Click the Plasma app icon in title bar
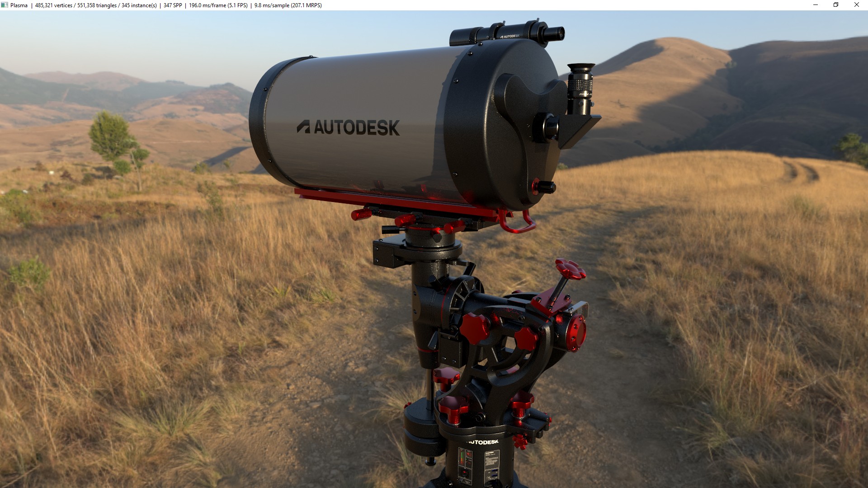868x488 pixels. pos(5,5)
